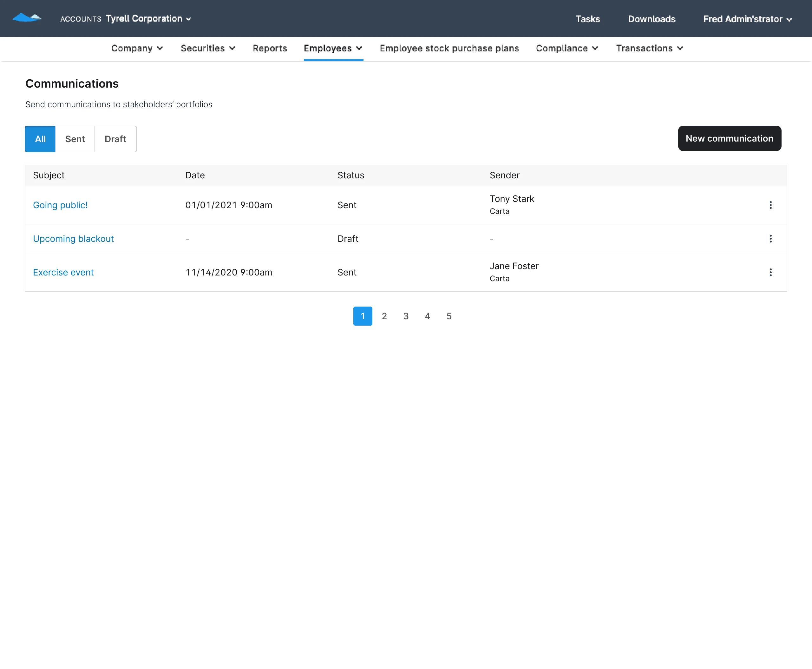Screen dimensions: 812x669
Task: Expand the Securities menu
Action: coord(208,48)
